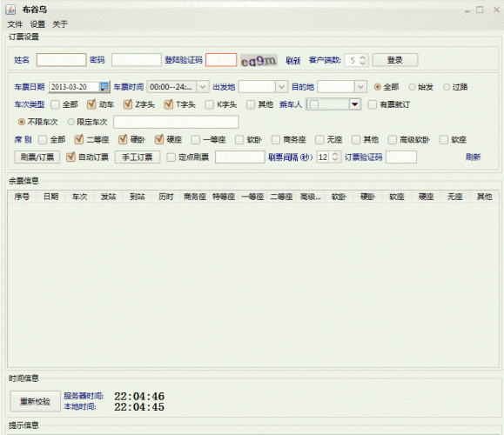Image resolution: width=504 pixels, height=435 pixels.
Task: Click the 姓名 input field
Action: pyautogui.click(x=62, y=60)
